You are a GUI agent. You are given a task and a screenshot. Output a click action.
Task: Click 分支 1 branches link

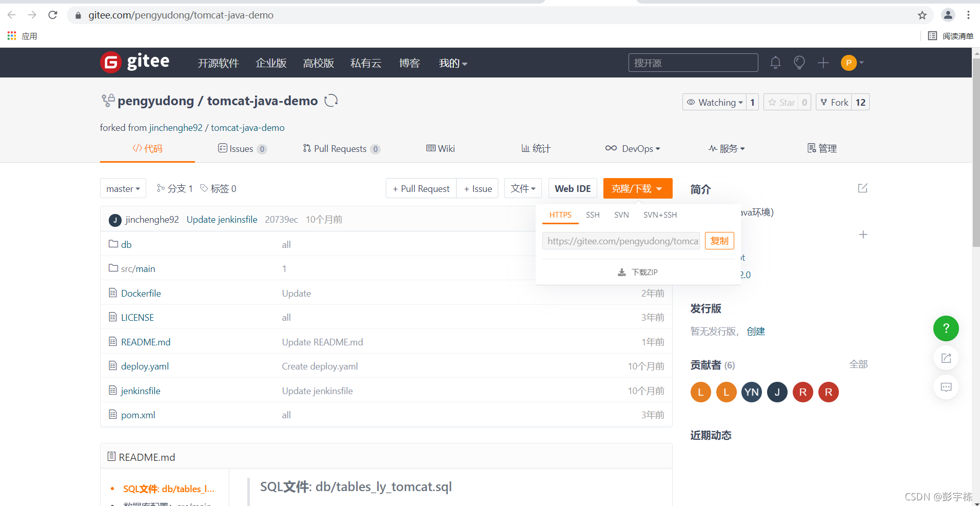click(x=175, y=188)
